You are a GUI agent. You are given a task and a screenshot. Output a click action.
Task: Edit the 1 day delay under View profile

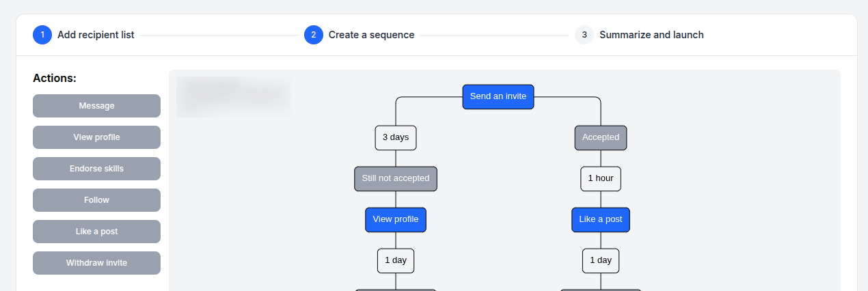coord(396,260)
